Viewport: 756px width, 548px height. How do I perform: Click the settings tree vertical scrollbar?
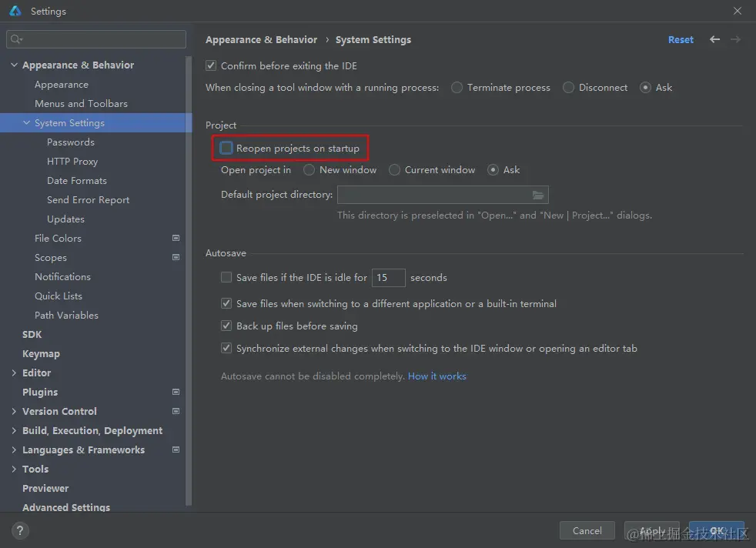189,281
